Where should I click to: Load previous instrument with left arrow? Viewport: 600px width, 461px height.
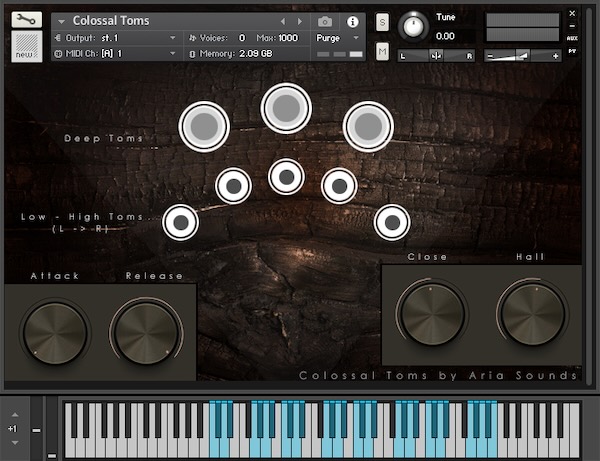coord(283,22)
